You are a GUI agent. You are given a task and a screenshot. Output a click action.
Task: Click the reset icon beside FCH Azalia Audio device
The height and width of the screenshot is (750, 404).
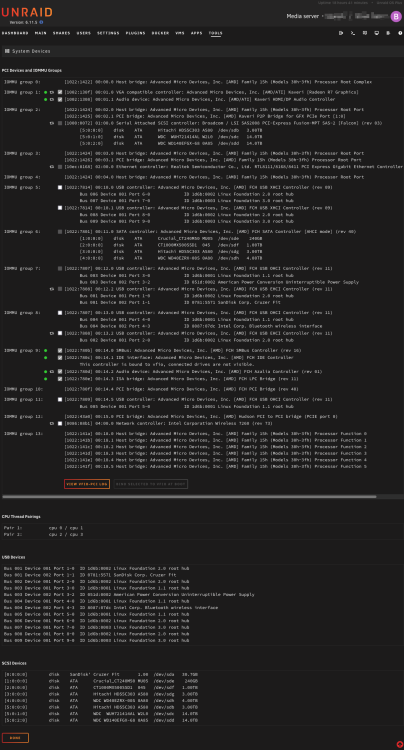coord(52,371)
